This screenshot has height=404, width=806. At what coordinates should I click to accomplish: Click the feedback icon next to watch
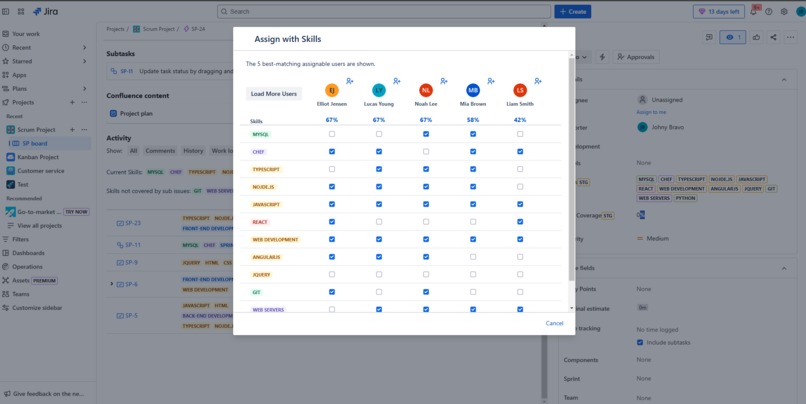pyautogui.click(x=709, y=37)
